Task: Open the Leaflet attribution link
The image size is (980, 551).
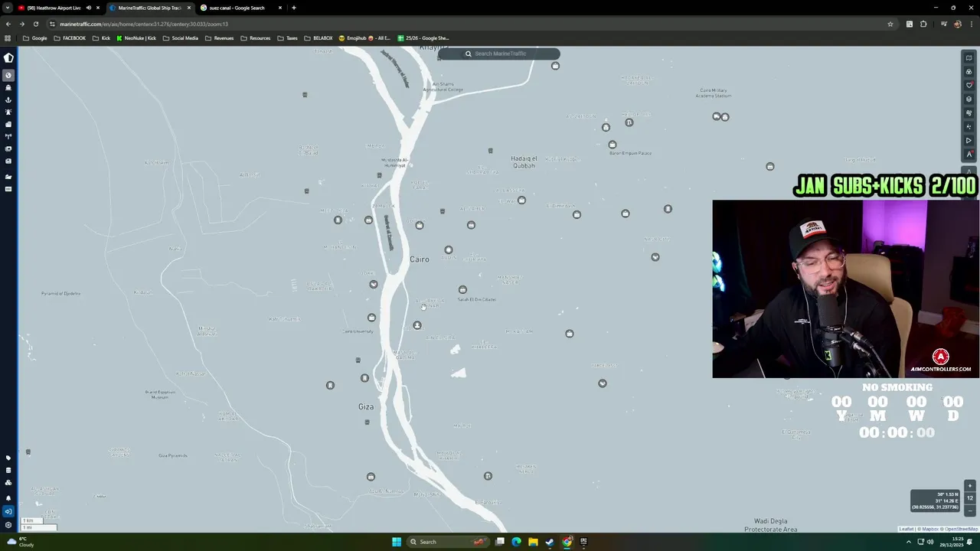Action: (906, 529)
